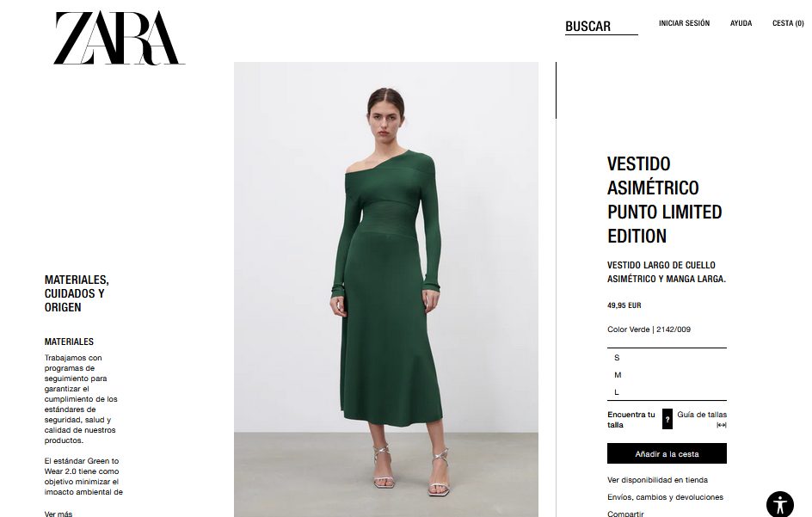This screenshot has width=812, height=517.
Task: Open Ver disponibilidad en tienda
Action: pos(658,480)
